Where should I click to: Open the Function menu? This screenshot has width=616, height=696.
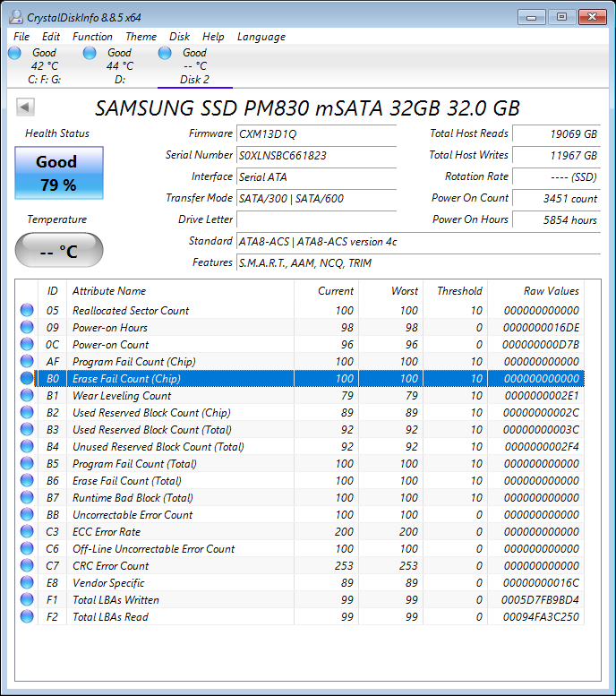(92, 37)
